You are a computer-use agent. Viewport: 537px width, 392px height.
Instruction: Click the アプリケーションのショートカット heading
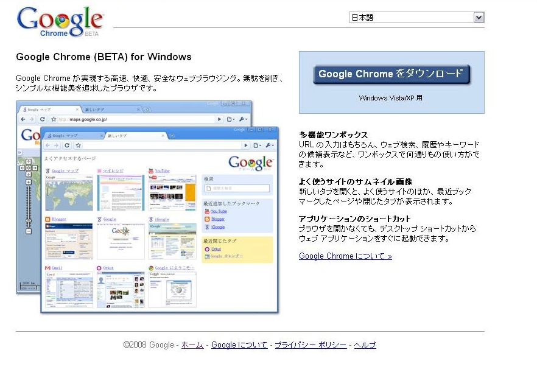(354, 219)
